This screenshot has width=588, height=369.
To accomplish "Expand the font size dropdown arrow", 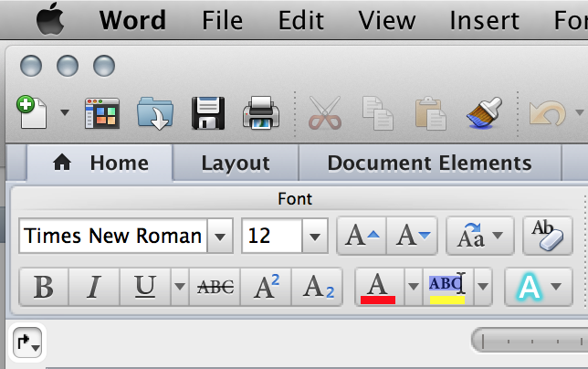I will [x=315, y=236].
